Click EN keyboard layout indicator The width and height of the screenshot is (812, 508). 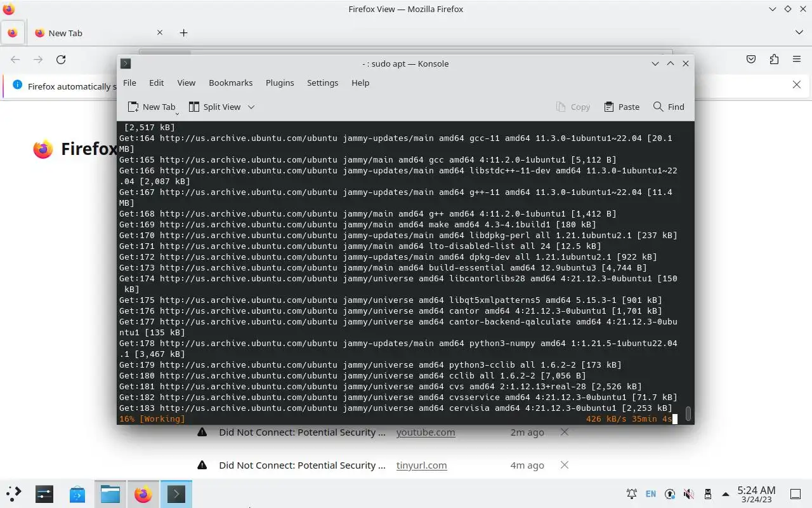tap(651, 493)
